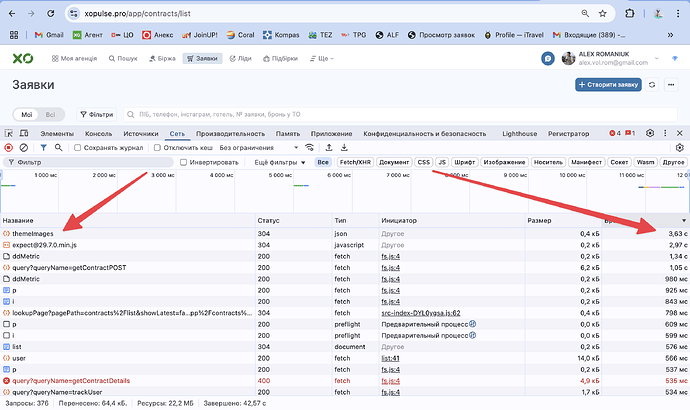Focus the Фильтр input in Network panel

tap(88, 162)
